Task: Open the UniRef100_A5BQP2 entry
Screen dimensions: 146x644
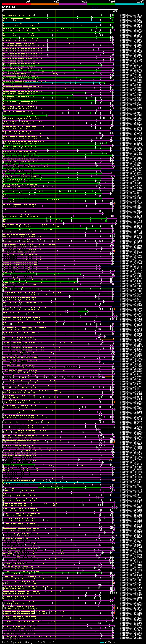Action: pyautogui.click(x=131, y=183)
